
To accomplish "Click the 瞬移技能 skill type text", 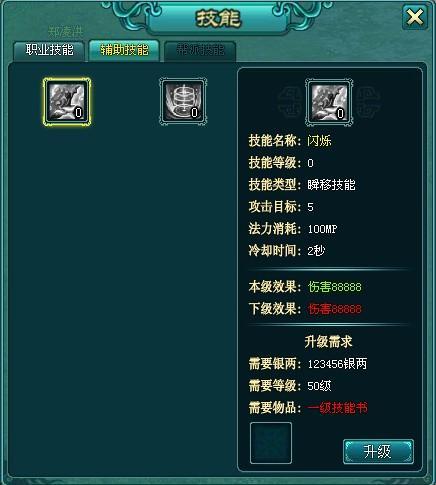I will 331,185.
